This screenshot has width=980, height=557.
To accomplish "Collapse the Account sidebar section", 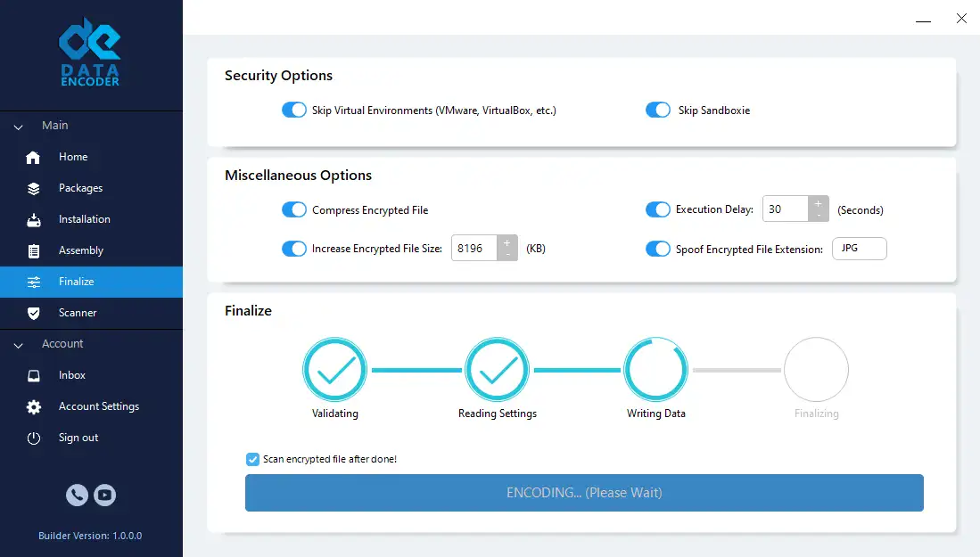I will [x=19, y=345].
